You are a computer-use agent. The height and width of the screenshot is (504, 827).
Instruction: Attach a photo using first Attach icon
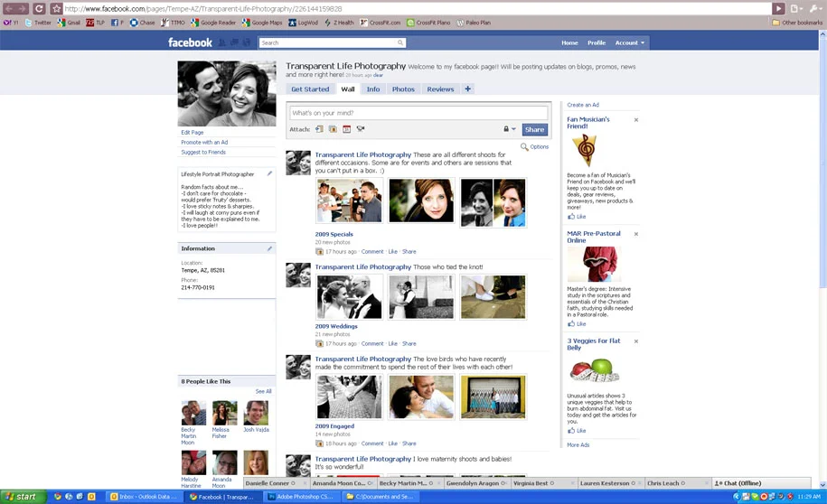click(x=320, y=129)
